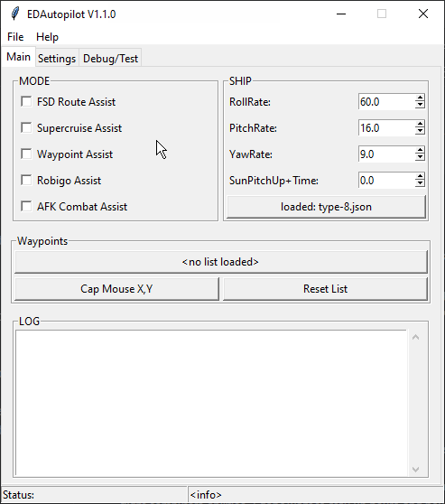This screenshot has width=445, height=504.
Task: Check the Waypoint Assist option
Action: pyautogui.click(x=26, y=154)
